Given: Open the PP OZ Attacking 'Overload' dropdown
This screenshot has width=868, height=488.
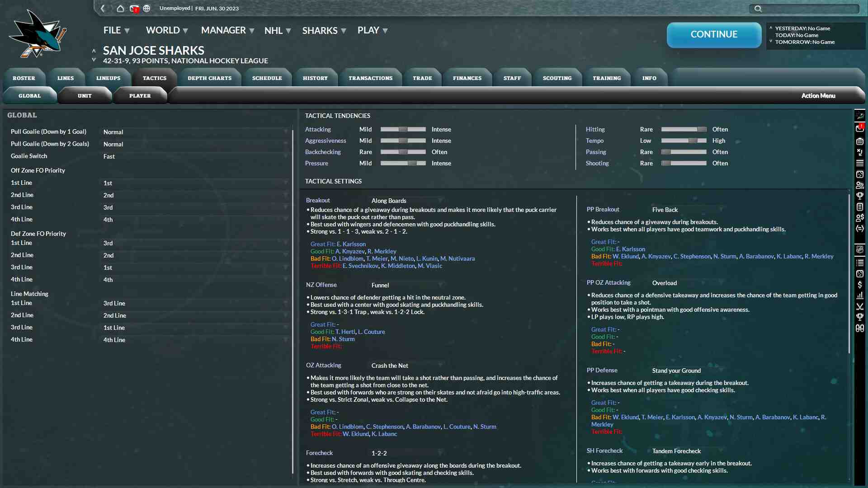Looking at the screenshot, I should pos(687,283).
